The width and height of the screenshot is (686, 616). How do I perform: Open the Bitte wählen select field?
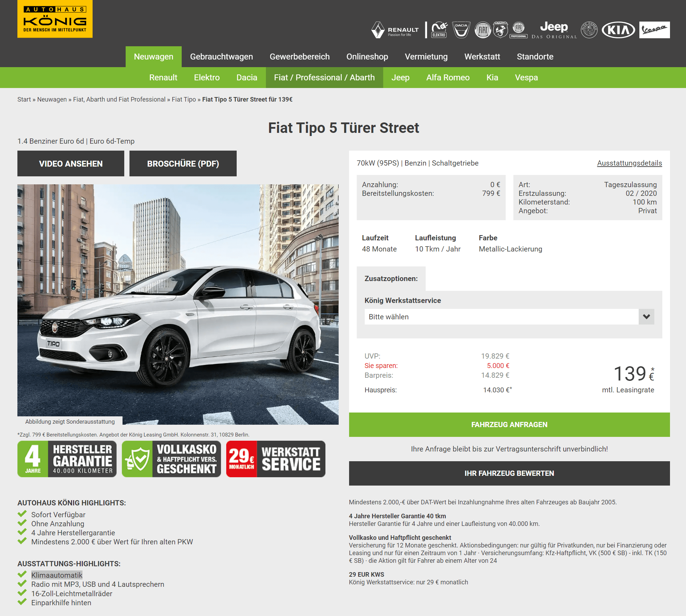(x=509, y=317)
